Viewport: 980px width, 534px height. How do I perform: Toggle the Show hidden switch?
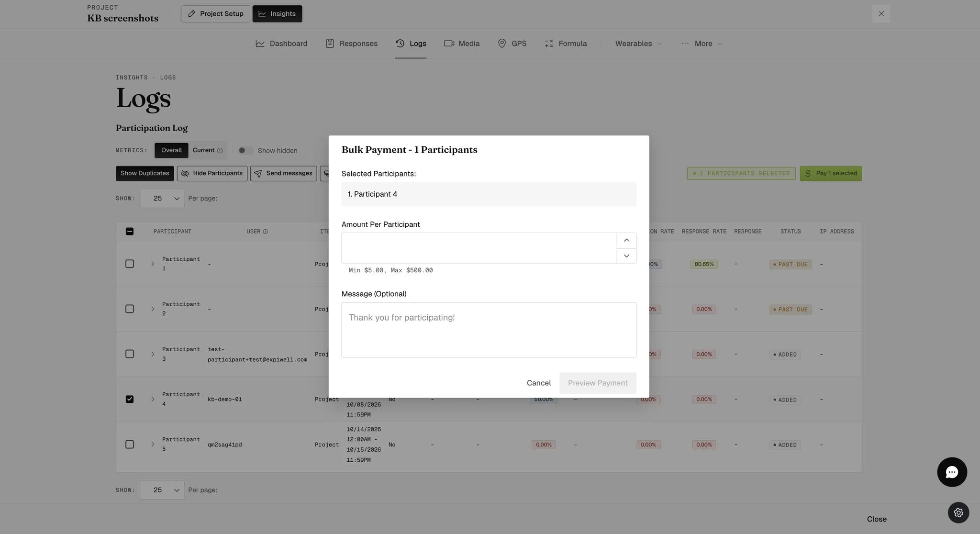(245, 151)
